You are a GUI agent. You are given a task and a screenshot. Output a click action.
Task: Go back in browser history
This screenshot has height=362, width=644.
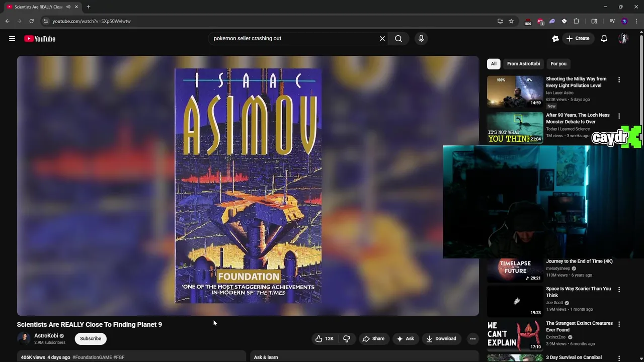click(x=7, y=21)
